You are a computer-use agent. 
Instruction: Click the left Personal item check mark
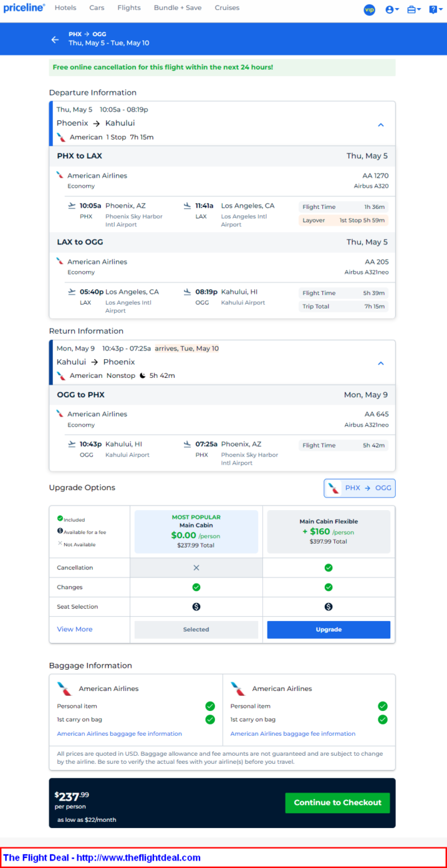pos(210,706)
